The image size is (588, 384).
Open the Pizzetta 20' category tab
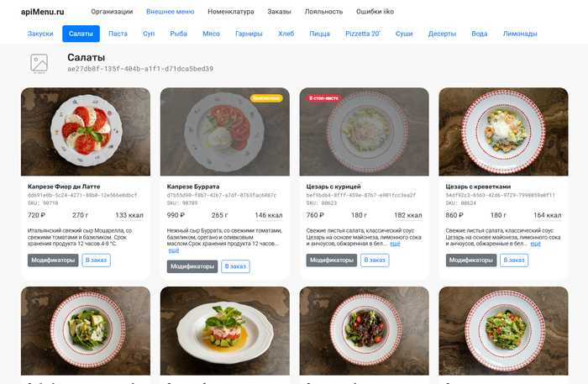coord(363,34)
